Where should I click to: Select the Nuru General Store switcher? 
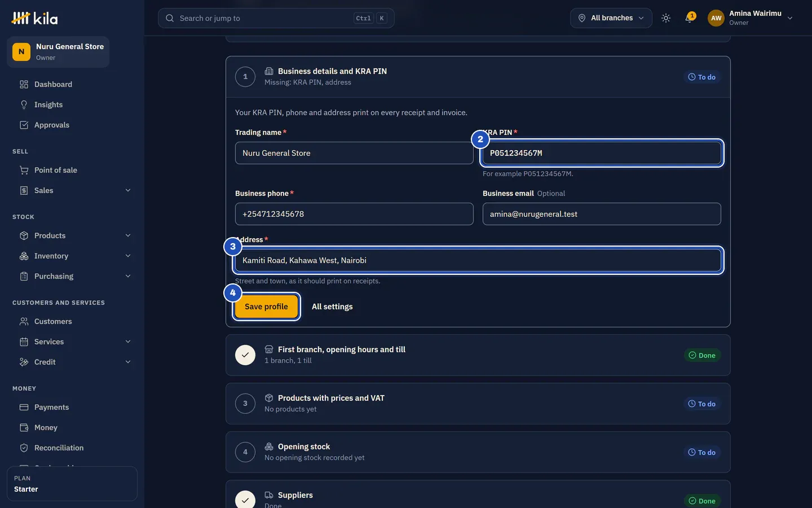(x=58, y=51)
